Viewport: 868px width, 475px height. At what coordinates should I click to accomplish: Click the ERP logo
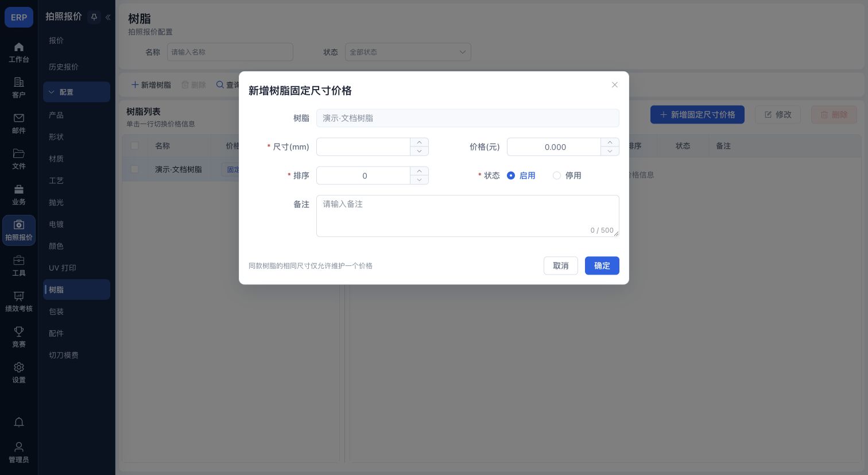(x=19, y=17)
